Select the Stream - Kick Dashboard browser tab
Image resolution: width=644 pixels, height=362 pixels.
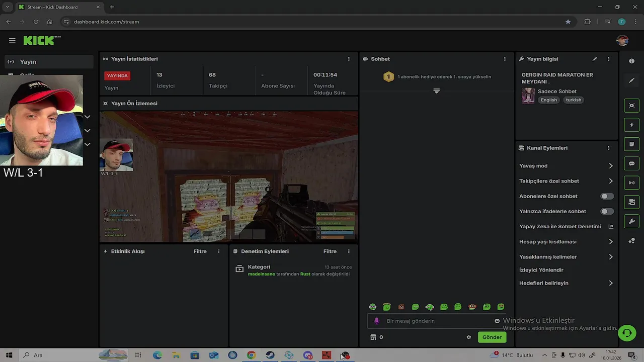pyautogui.click(x=59, y=7)
